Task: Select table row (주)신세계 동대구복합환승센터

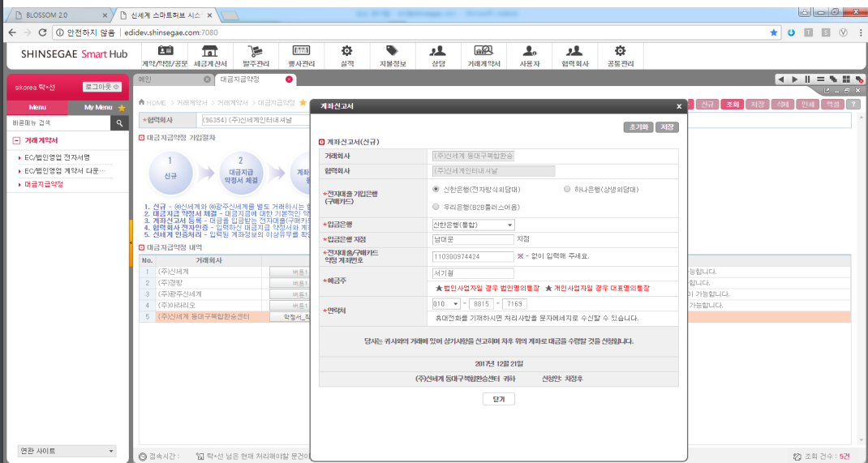Action: (204, 317)
